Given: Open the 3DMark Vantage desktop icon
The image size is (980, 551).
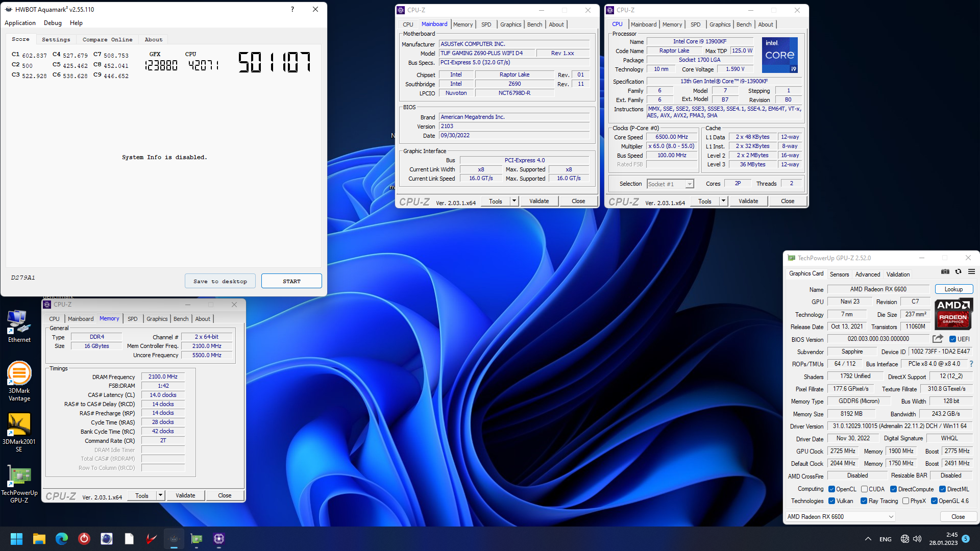Looking at the screenshot, I should pos(19,381).
